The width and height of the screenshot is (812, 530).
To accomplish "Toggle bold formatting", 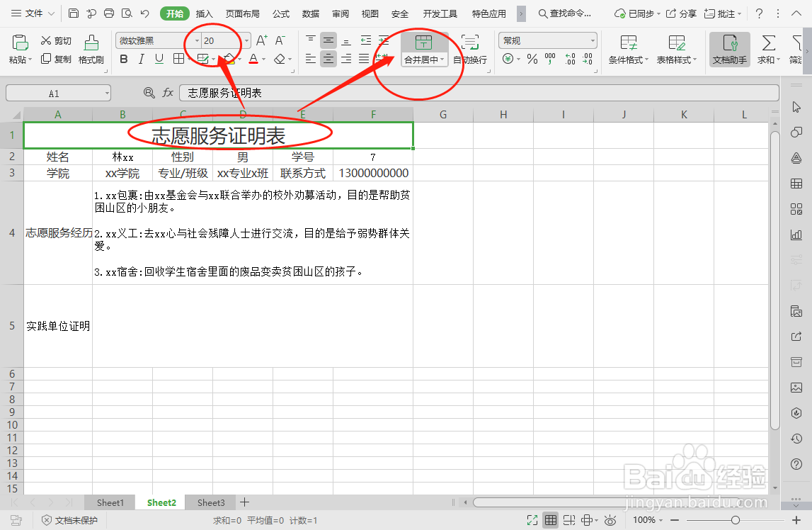I will pos(125,60).
